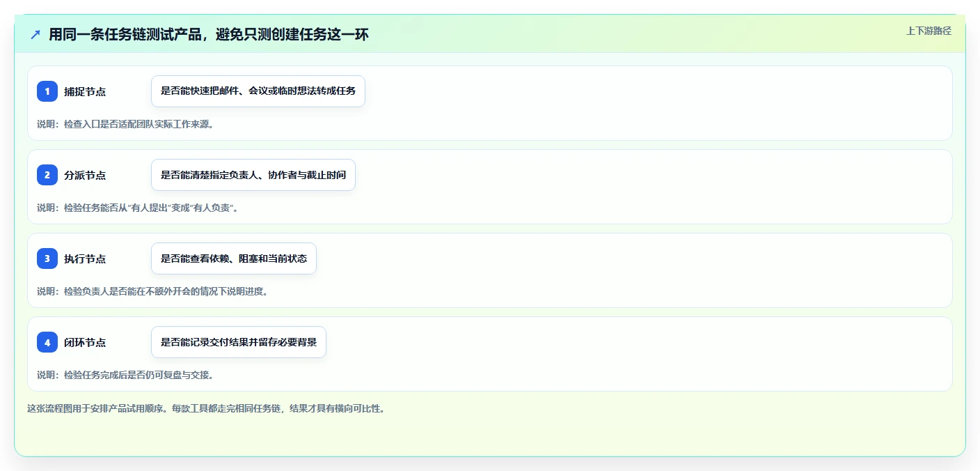Click the chip 是否能快速把邮件、会议或临时想法转成任务

[258, 91]
